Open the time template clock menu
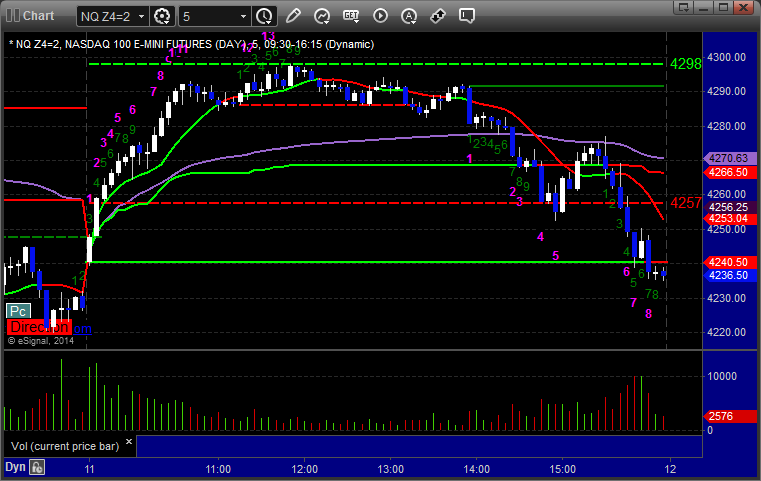Image resolution: width=761 pixels, height=481 pixels. click(x=265, y=16)
